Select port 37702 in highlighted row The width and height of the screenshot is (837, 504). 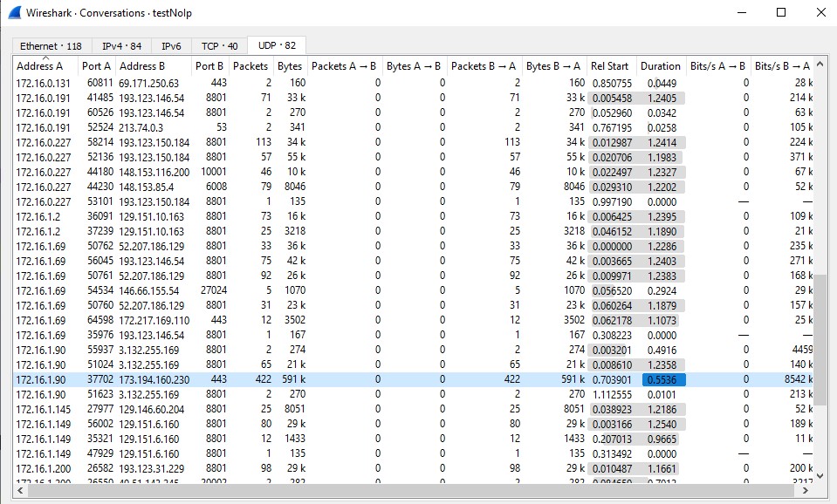click(x=100, y=379)
